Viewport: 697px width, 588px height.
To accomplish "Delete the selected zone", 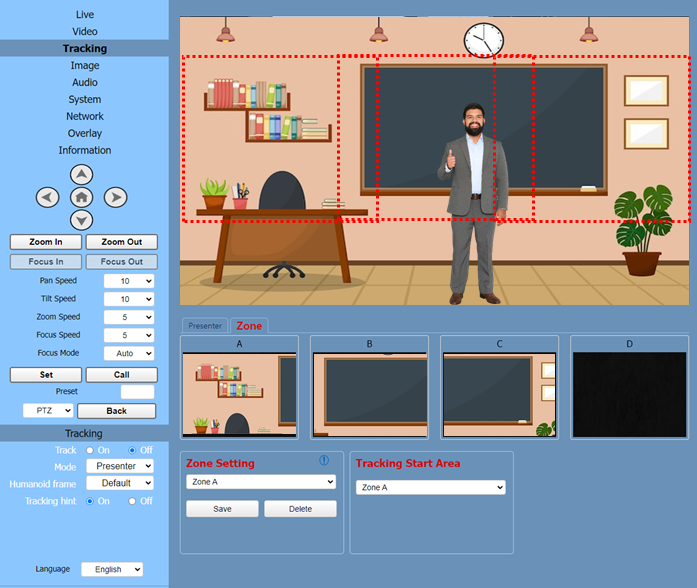I will click(300, 509).
